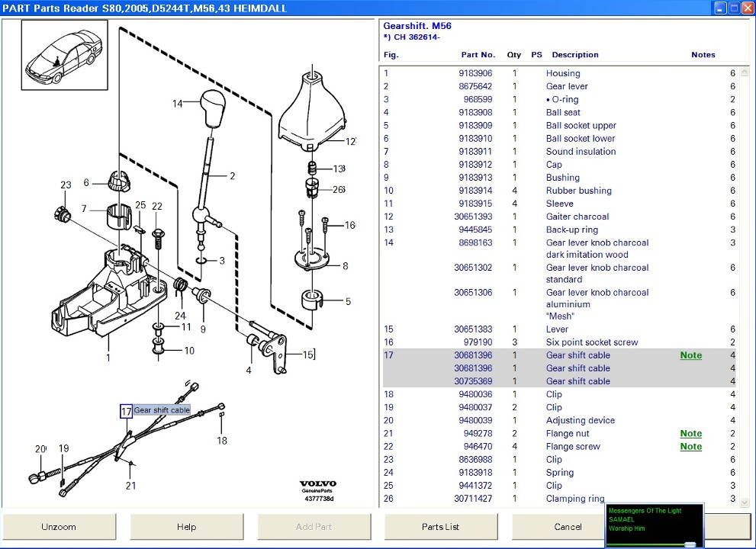Click callout 5 ball socket upper label
This screenshot has width=756, height=549.
coord(348,301)
